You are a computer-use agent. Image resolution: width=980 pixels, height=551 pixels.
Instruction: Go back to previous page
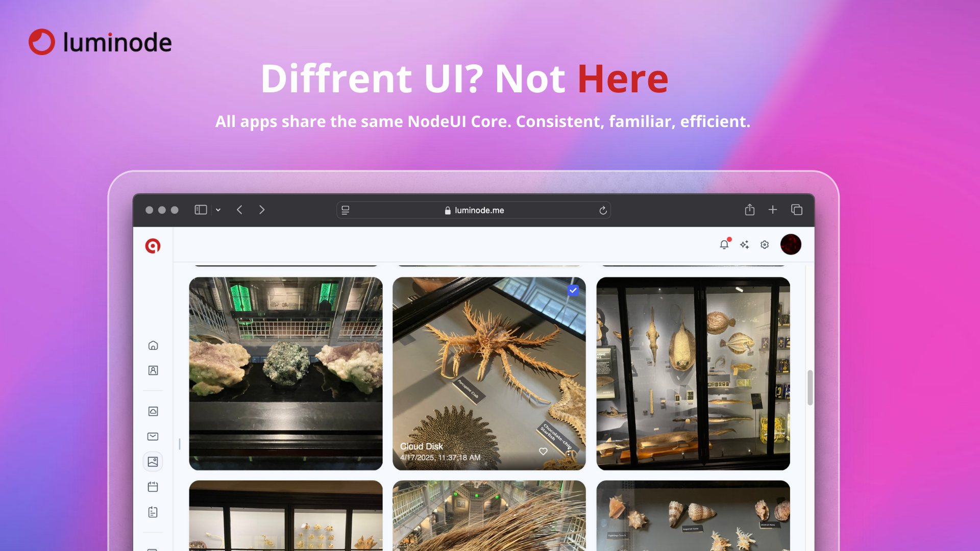[239, 210]
